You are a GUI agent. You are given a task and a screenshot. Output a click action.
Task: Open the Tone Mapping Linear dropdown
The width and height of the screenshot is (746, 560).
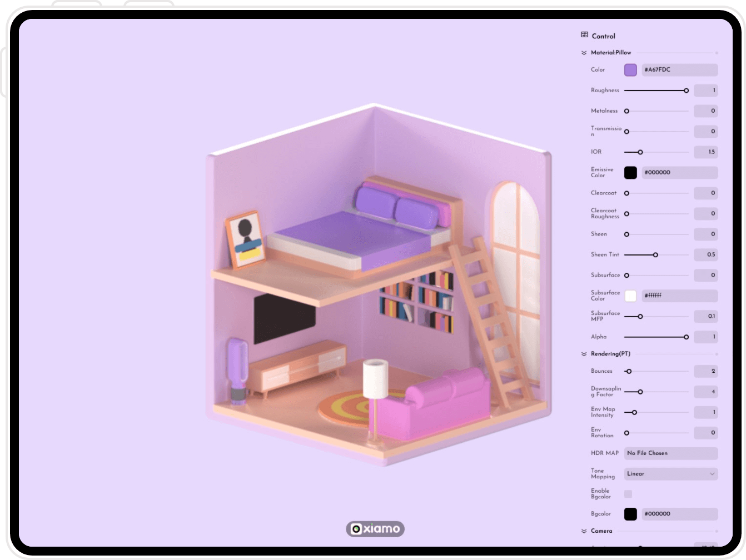[x=670, y=474]
